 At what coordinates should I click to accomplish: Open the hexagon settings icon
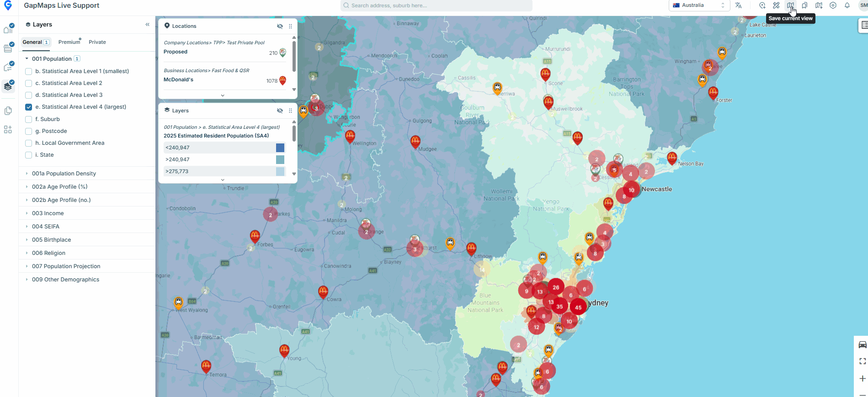pyautogui.click(x=833, y=5)
